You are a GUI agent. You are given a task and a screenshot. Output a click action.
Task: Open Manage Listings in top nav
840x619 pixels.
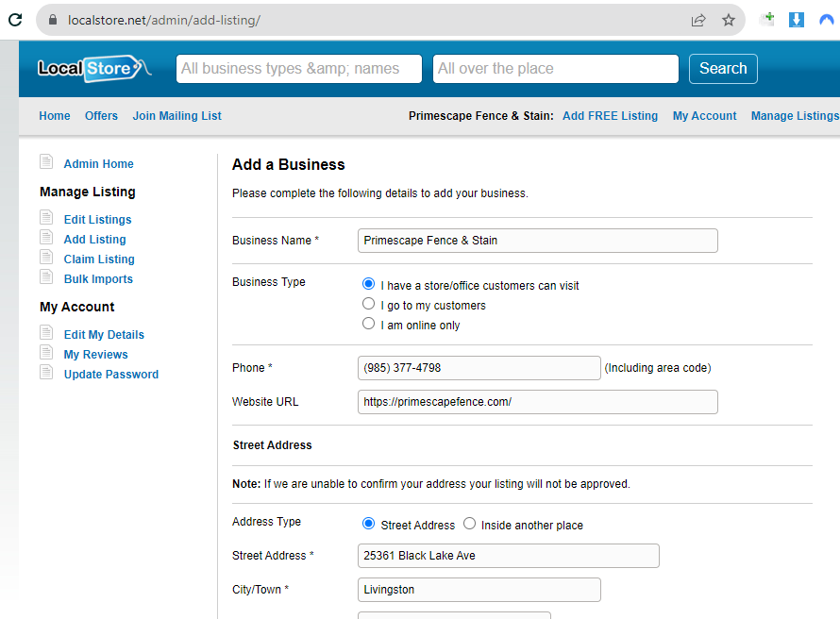795,116
